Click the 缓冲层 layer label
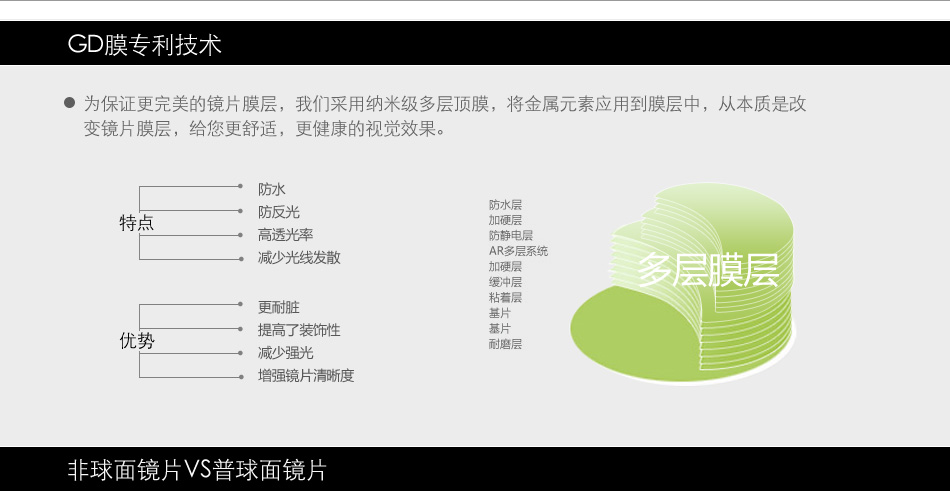This screenshot has height=491, width=950. [505, 282]
